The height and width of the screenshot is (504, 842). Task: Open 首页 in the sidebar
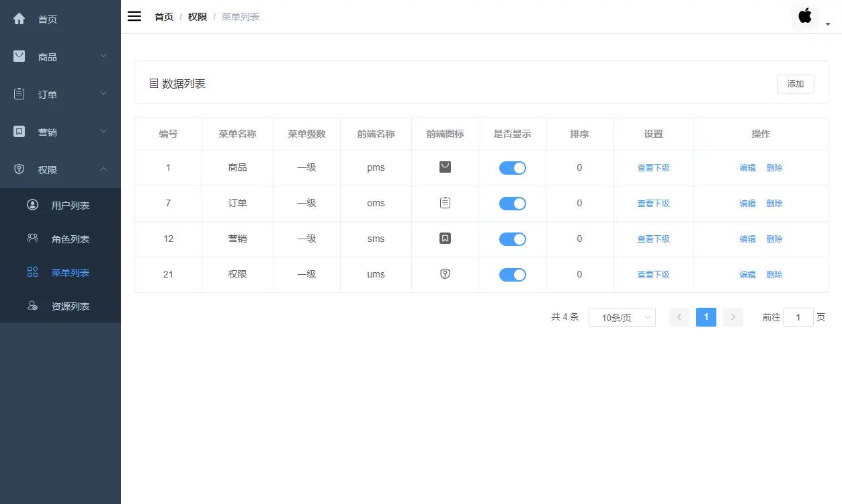click(60, 19)
